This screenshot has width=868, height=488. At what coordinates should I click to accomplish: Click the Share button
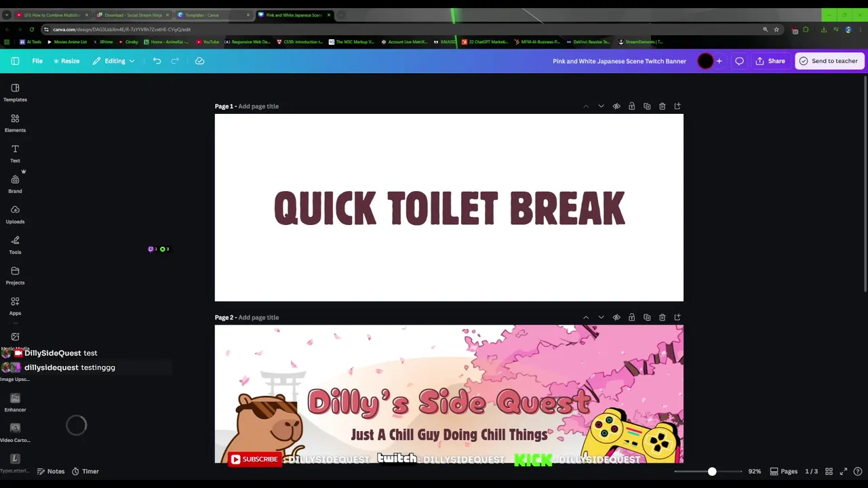(x=770, y=61)
